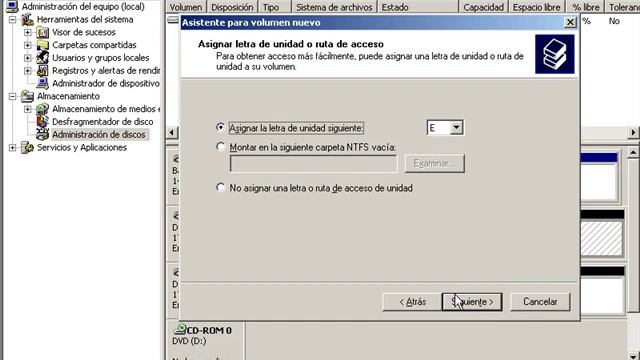640x360 pixels.
Task: Select Administración del equipo (local) root
Action: tap(83, 7)
